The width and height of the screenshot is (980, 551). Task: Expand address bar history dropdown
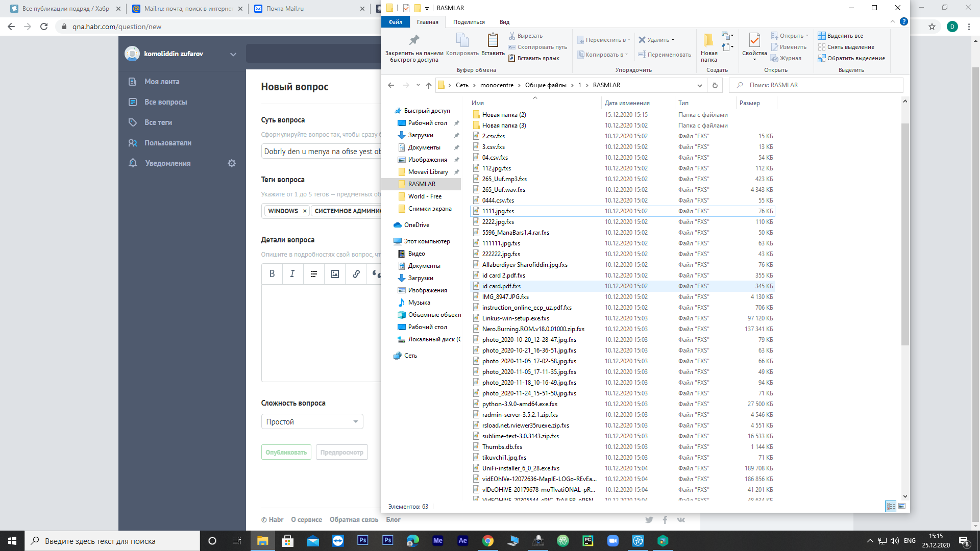pos(699,85)
